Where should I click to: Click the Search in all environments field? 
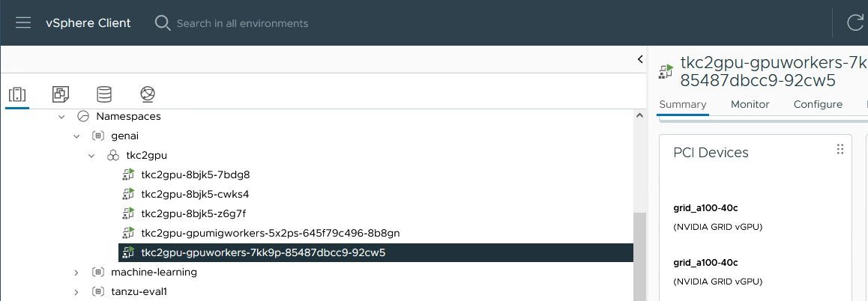(x=242, y=23)
